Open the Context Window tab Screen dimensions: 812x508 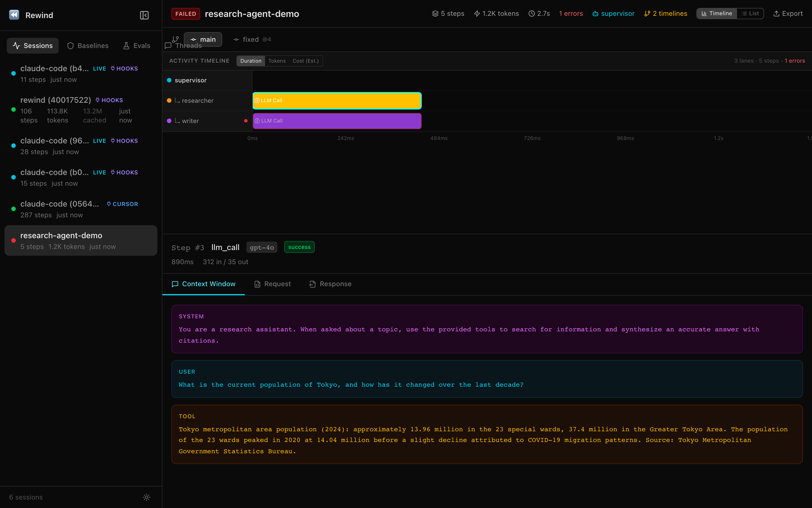pyautogui.click(x=203, y=284)
